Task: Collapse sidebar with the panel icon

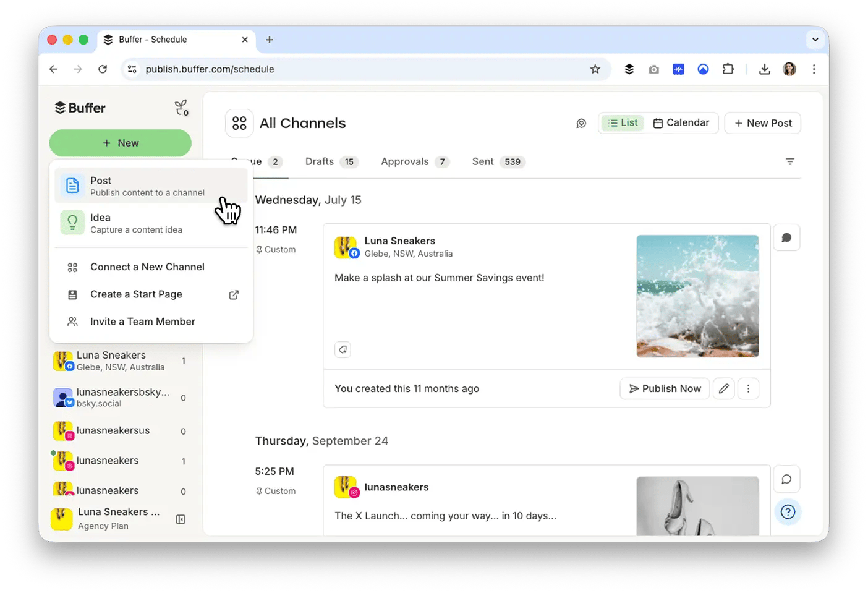Action: [x=181, y=519]
